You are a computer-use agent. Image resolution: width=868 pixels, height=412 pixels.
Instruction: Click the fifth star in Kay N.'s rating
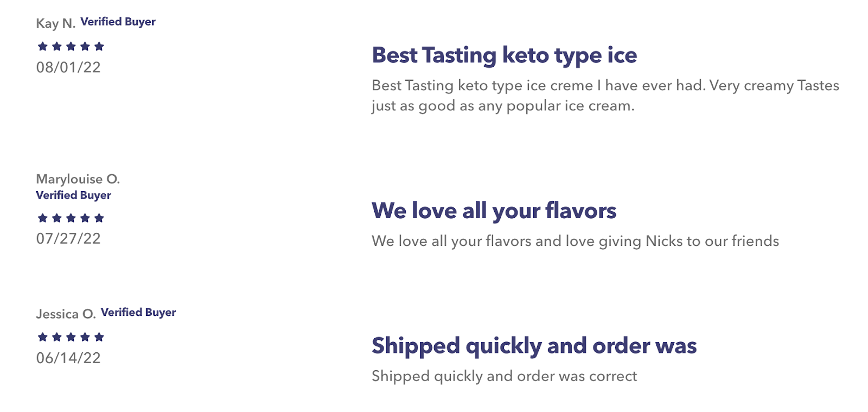click(x=99, y=47)
